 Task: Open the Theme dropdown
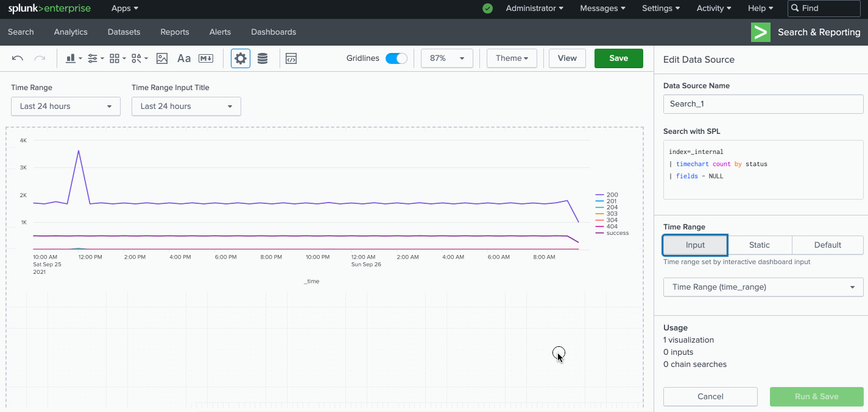512,58
